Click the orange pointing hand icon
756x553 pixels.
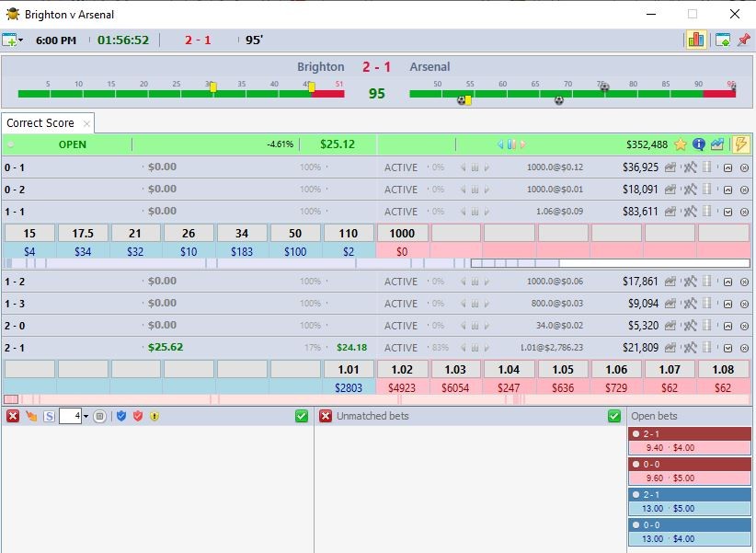pos(31,416)
